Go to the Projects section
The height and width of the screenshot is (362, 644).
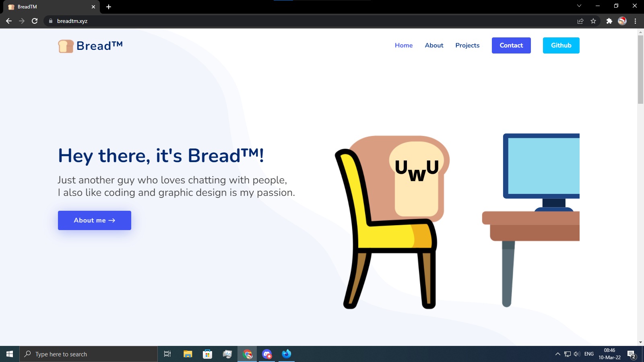(467, 45)
